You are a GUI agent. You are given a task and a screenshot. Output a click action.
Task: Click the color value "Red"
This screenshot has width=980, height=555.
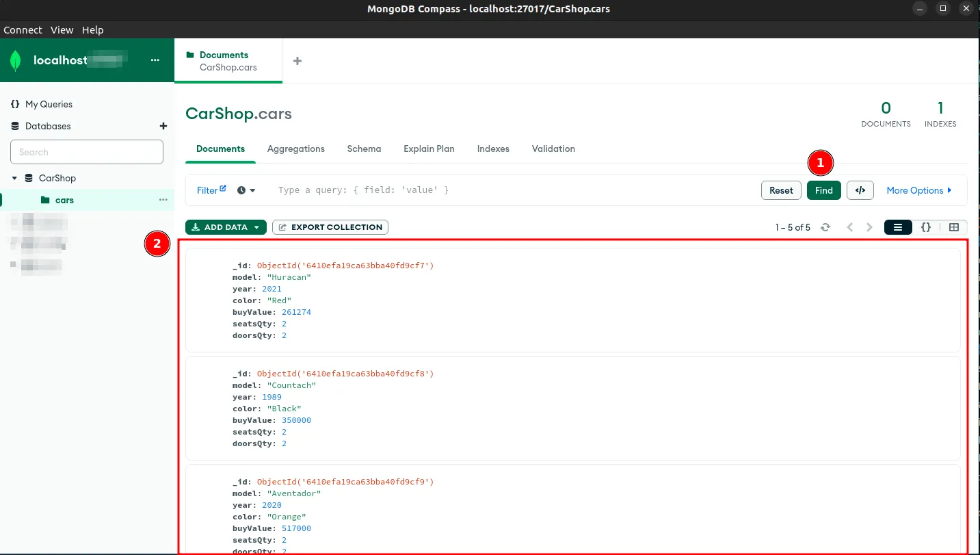click(x=279, y=300)
